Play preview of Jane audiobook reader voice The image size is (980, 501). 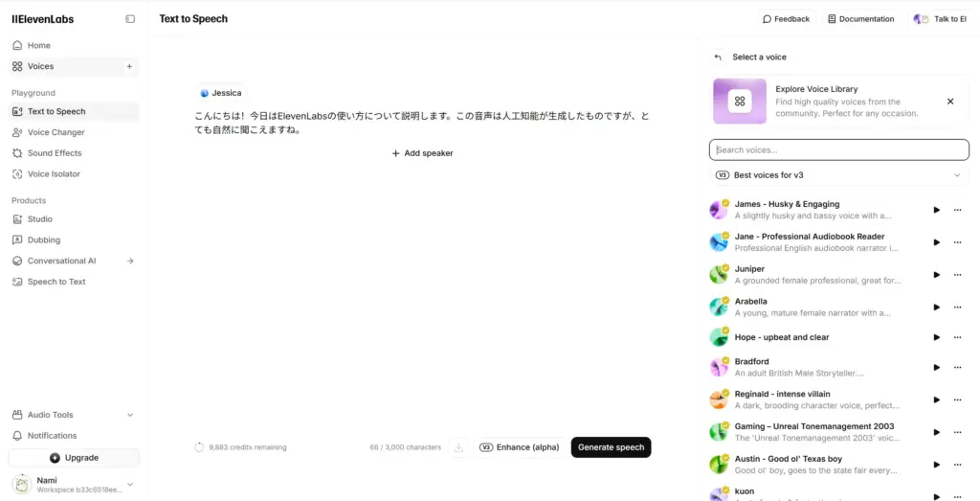coord(936,242)
